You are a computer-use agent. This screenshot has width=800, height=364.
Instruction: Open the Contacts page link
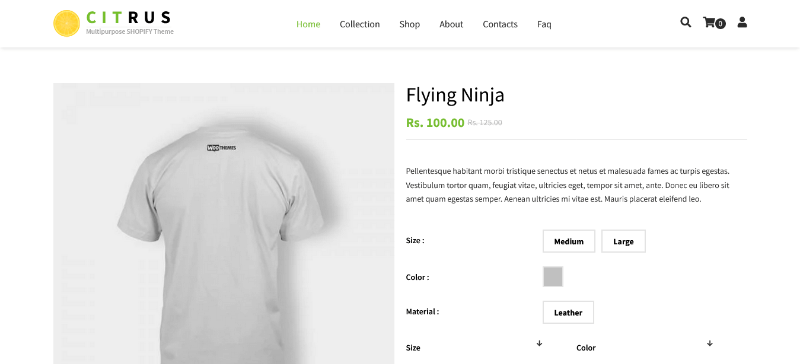pyautogui.click(x=500, y=24)
